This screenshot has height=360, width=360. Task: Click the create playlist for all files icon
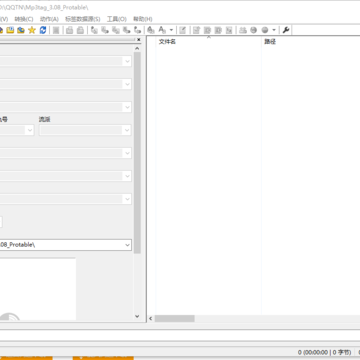(x=207, y=30)
